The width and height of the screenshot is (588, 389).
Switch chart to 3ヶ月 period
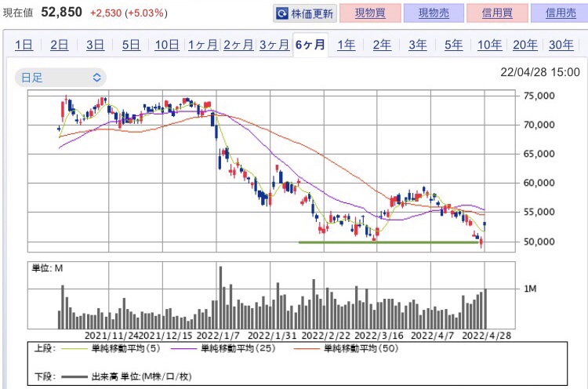pyautogui.click(x=274, y=45)
